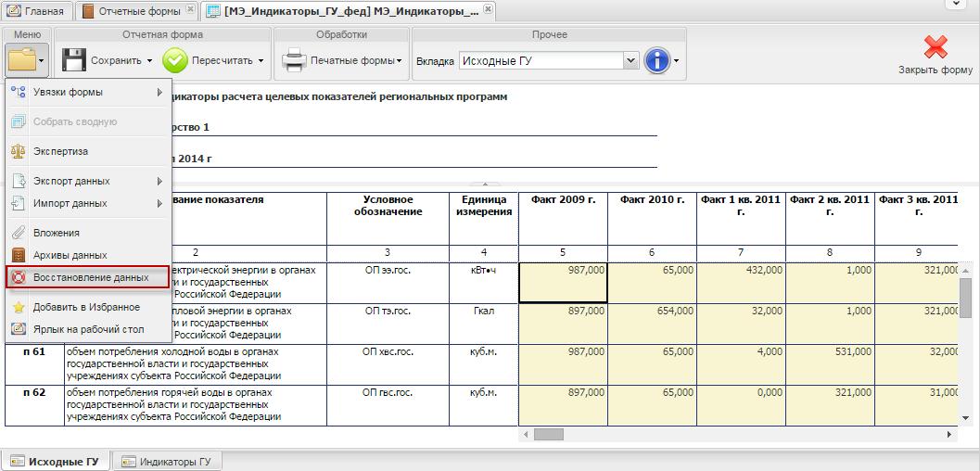Click the star icon Добавить в Избранное
Viewport: 980px width, 471px height.
click(x=19, y=307)
